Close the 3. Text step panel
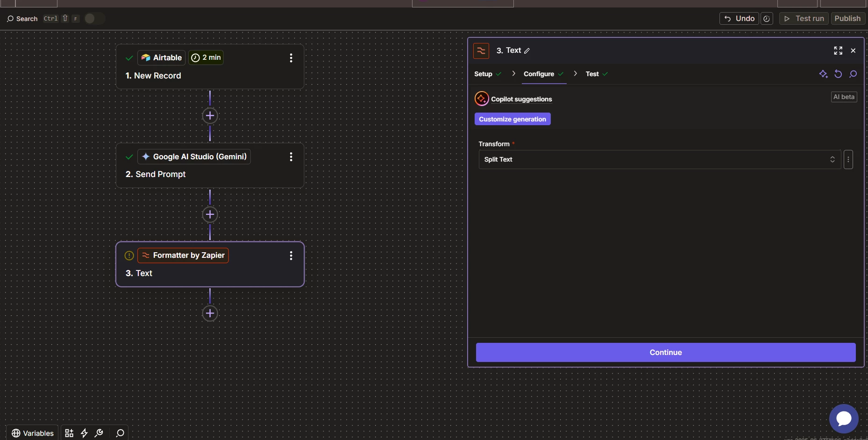 (x=853, y=50)
